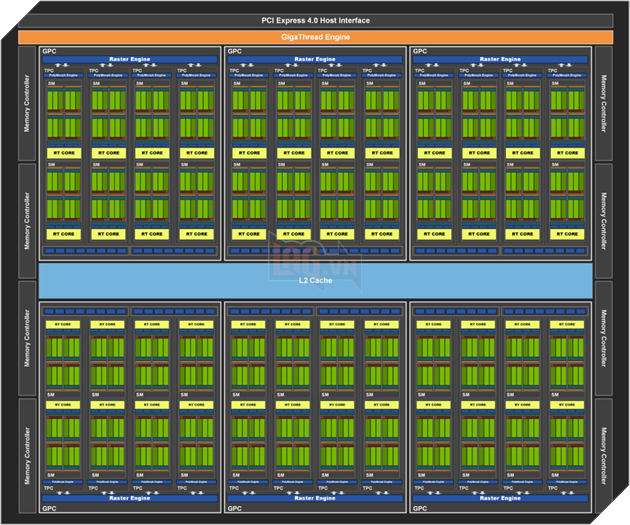Click the watermark logo above the L2 Cache
630x525 pixels.
[314, 253]
